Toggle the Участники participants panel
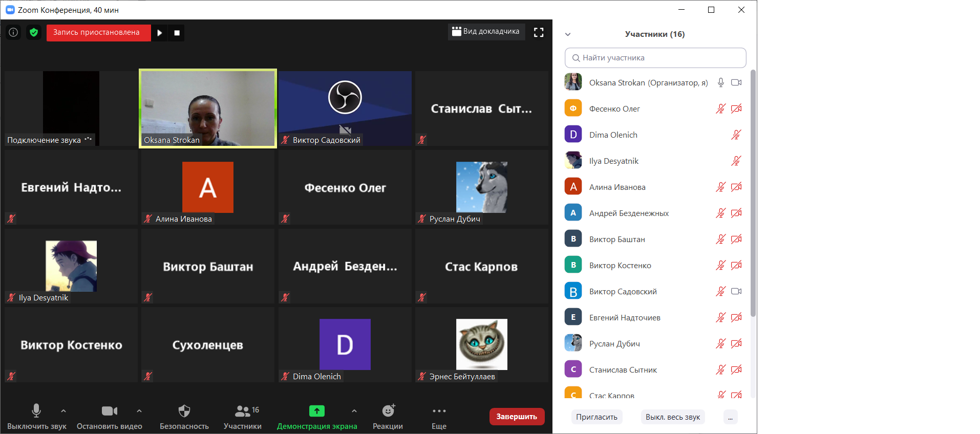980x434 pixels. [243, 417]
